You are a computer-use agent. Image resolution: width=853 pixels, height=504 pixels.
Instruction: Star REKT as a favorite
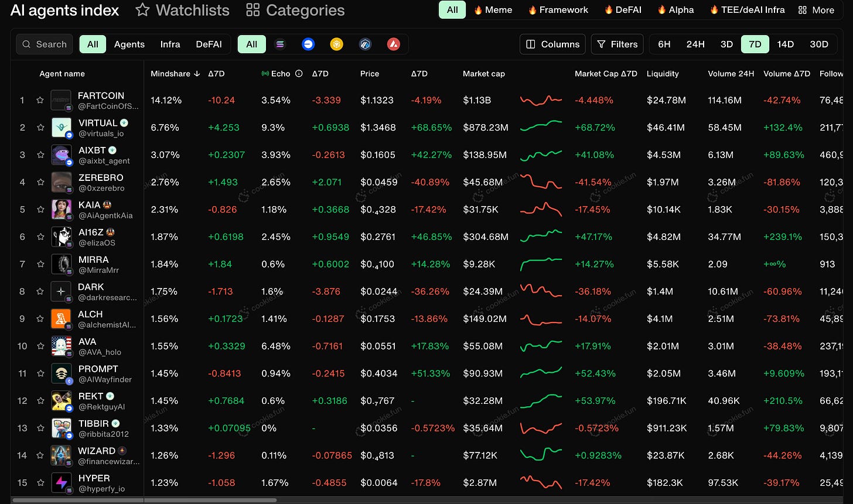pyautogui.click(x=40, y=400)
